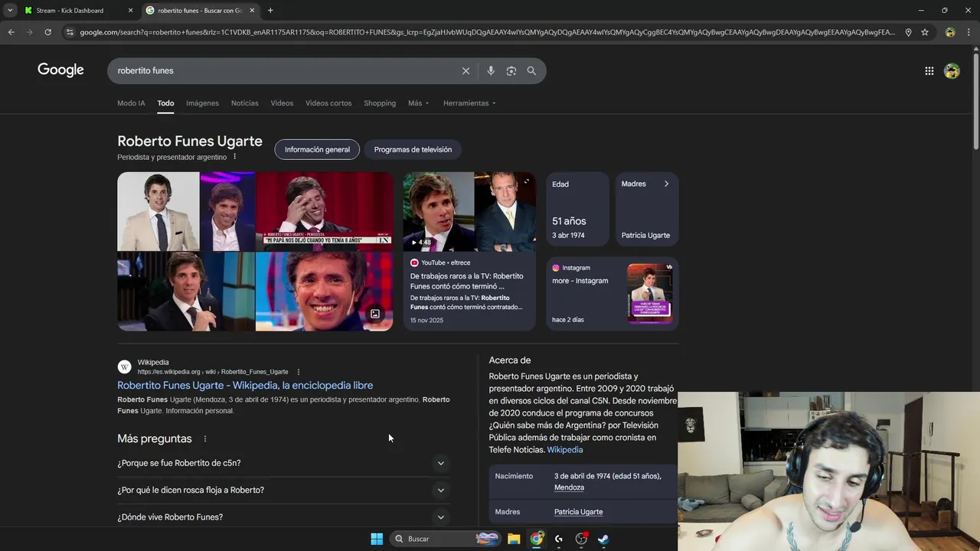Viewport: 980px width, 551px height.
Task: Open Robertito Funes Ugarte Wikipedia result link
Action: click(x=245, y=386)
